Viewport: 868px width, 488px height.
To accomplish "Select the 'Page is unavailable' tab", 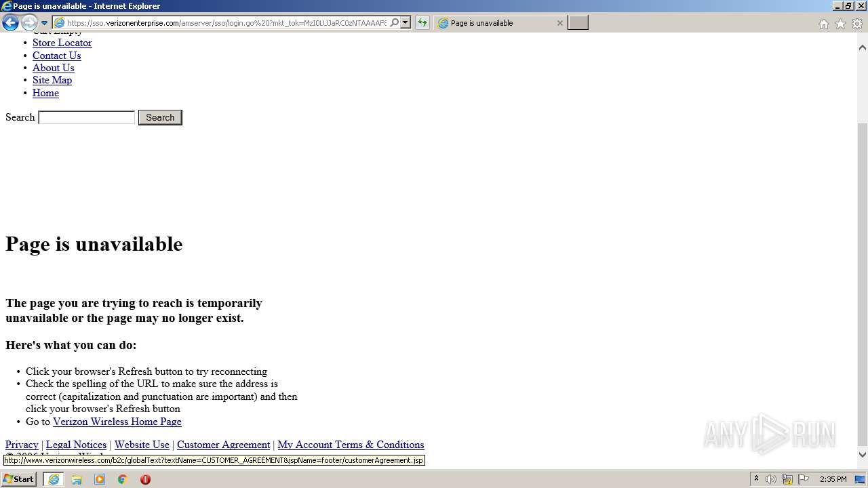I will [500, 23].
